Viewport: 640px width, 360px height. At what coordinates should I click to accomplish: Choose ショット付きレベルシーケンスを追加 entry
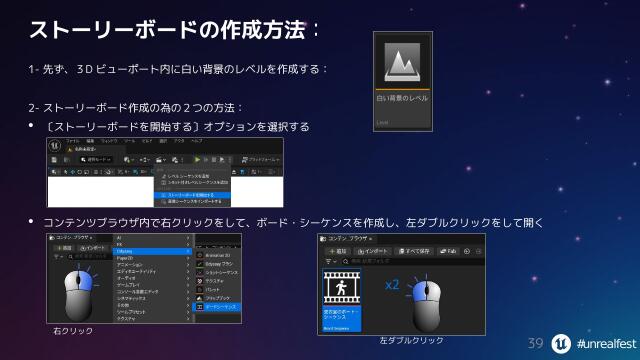[x=192, y=182]
